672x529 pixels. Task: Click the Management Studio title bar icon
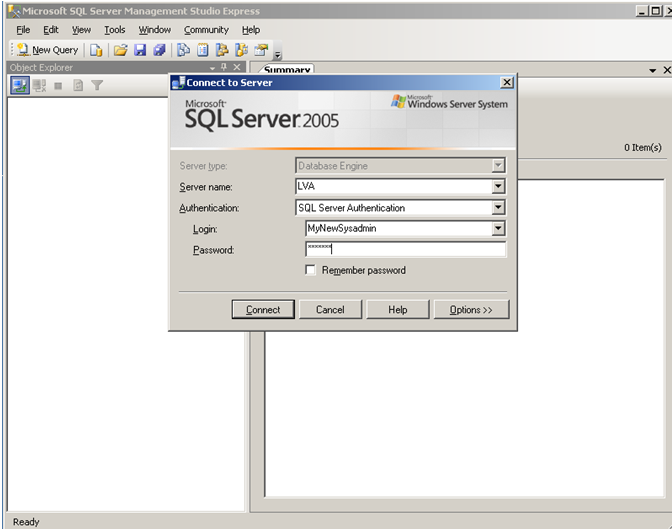coord(14,11)
